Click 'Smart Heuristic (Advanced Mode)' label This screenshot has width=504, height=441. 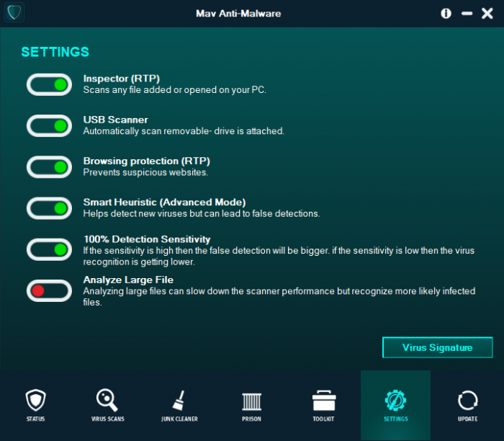(x=164, y=202)
